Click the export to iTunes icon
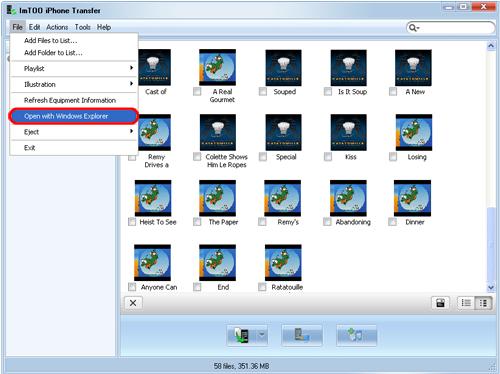Screen dimensions: 500x374 point(356,335)
